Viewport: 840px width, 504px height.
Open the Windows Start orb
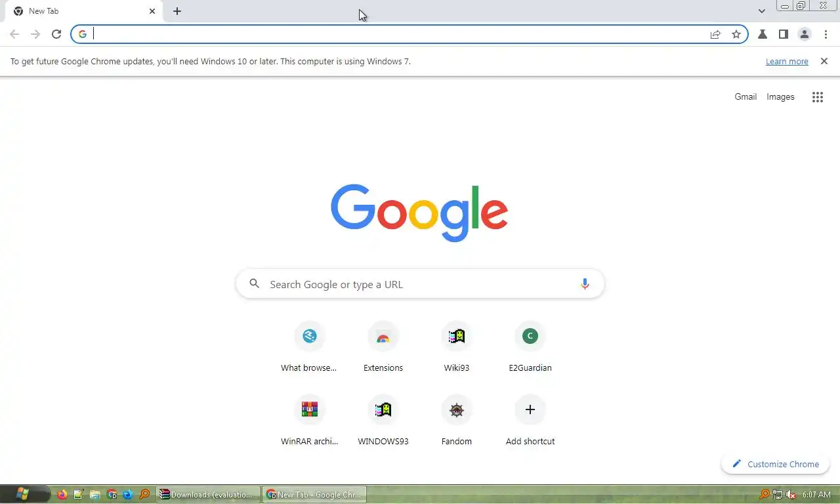click(x=22, y=494)
